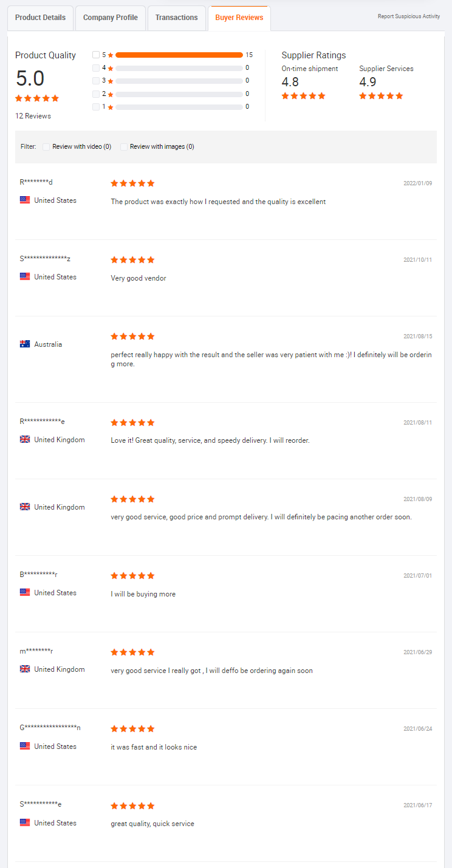This screenshot has width=452, height=868.
Task: Click the On-time shipment star rating
Action: (303, 96)
